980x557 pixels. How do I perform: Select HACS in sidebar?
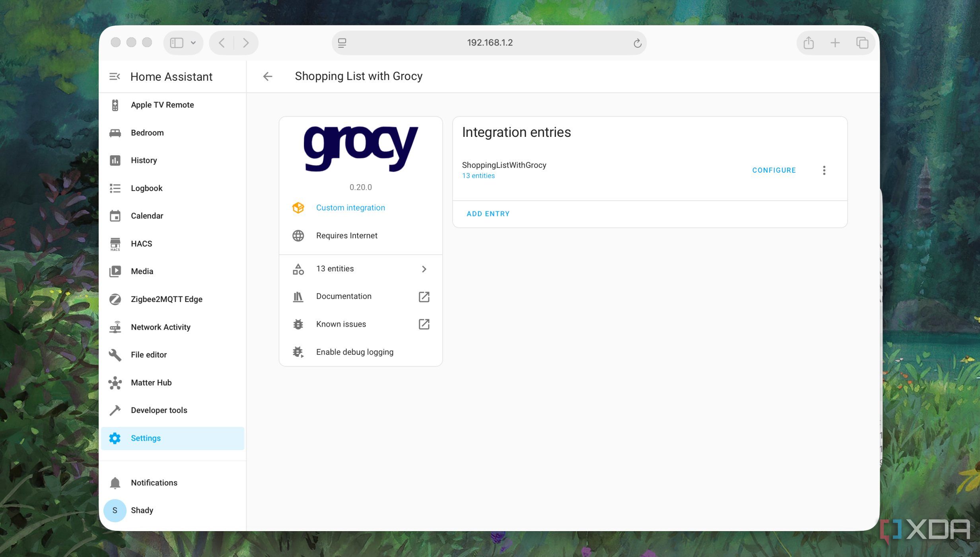tap(173, 244)
